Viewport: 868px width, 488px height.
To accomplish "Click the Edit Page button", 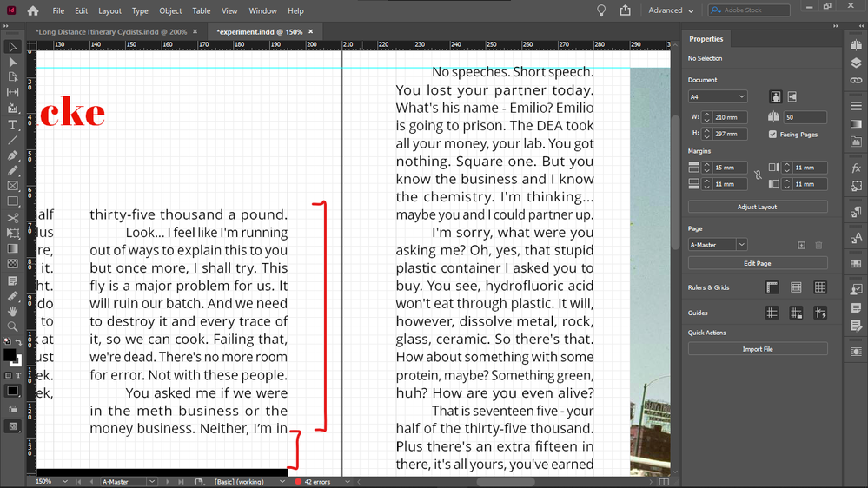I will [x=758, y=263].
